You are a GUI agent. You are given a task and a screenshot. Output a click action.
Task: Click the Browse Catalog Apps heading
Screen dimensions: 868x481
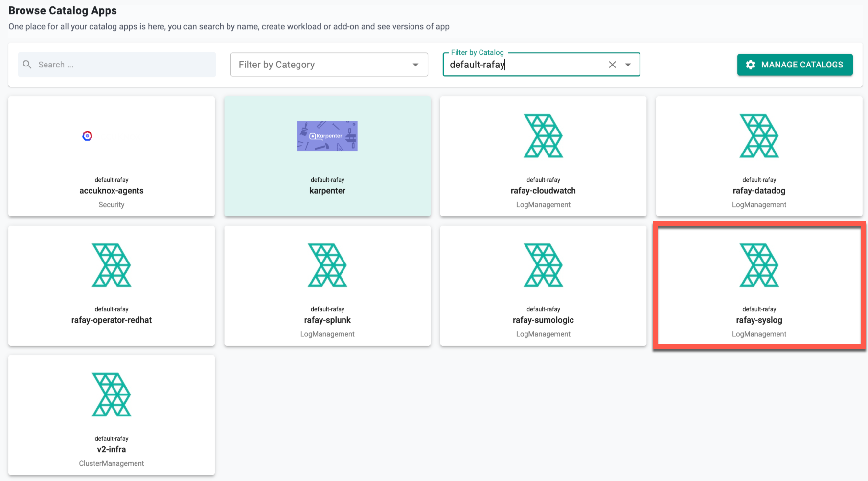(x=62, y=10)
